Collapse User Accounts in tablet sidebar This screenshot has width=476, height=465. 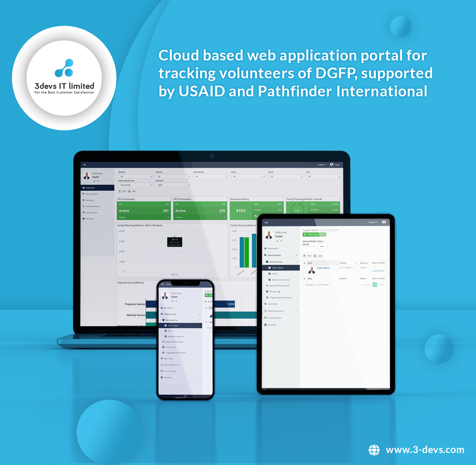pos(281,262)
